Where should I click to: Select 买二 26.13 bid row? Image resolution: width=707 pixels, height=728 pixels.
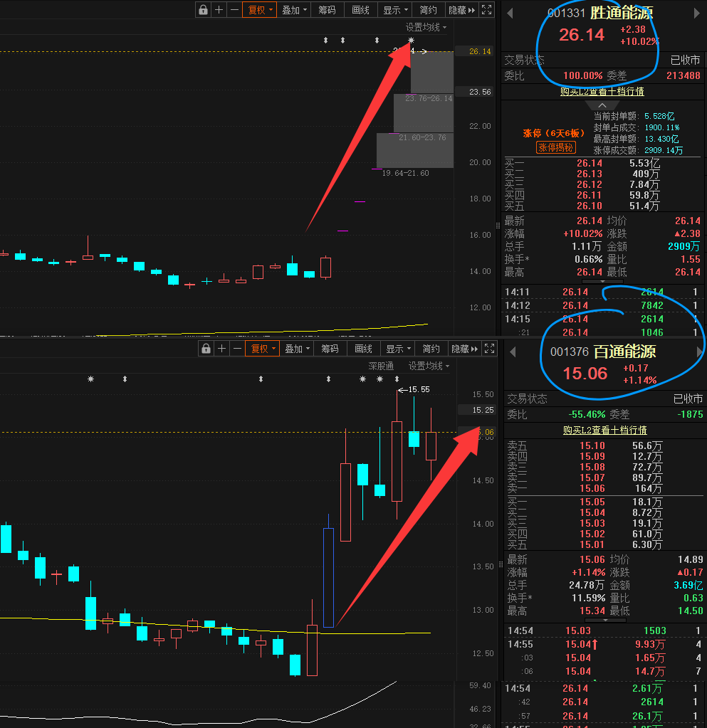(602, 174)
